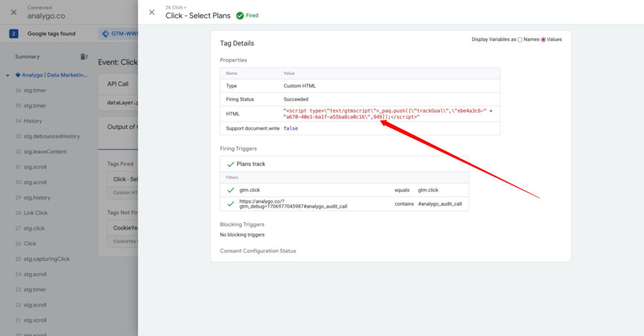Close the tag details panel
The height and width of the screenshot is (336, 644).
(x=152, y=13)
